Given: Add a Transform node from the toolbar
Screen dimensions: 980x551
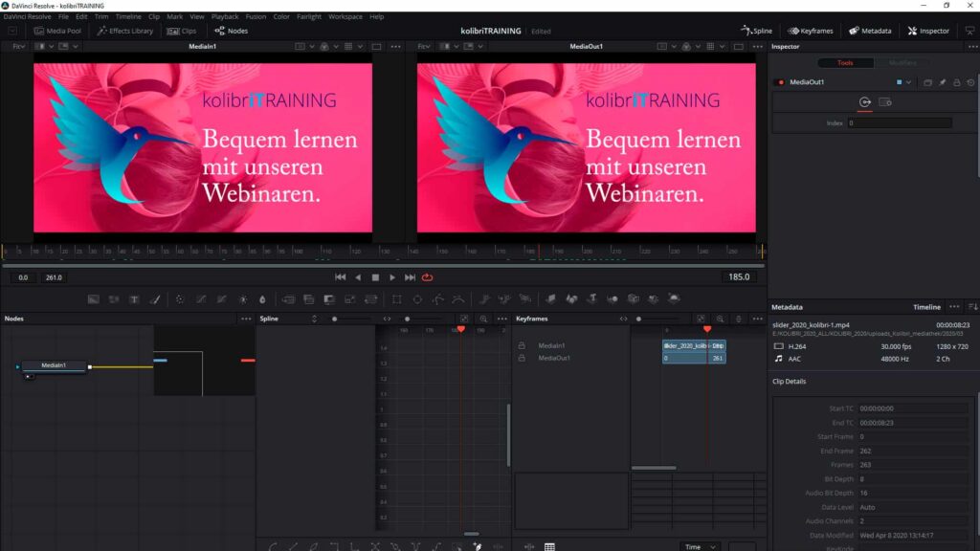Looking at the screenshot, I should click(x=370, y=299).
